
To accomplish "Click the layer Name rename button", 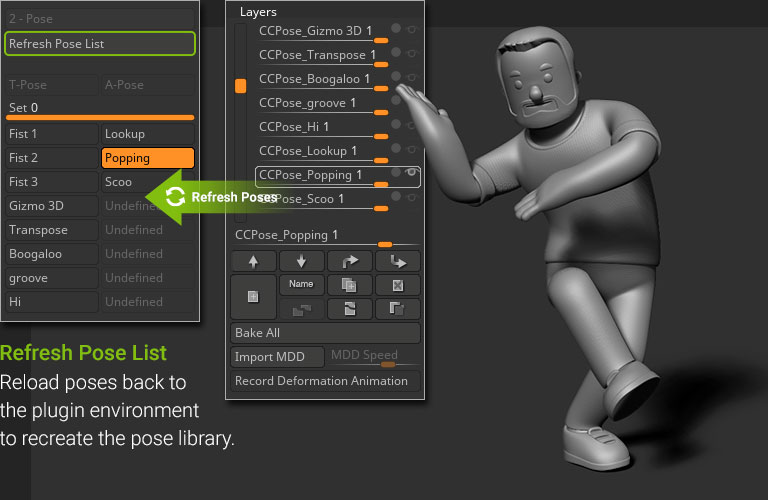I will [301, 285].
